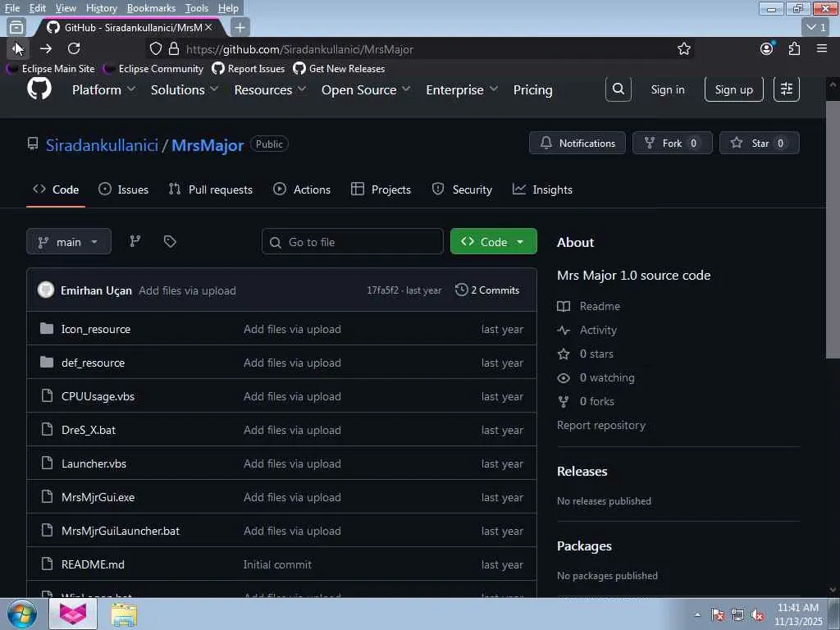Click the browser forward arrow
This screenshot has width=840, height=630.
click(x=46, y=48)
